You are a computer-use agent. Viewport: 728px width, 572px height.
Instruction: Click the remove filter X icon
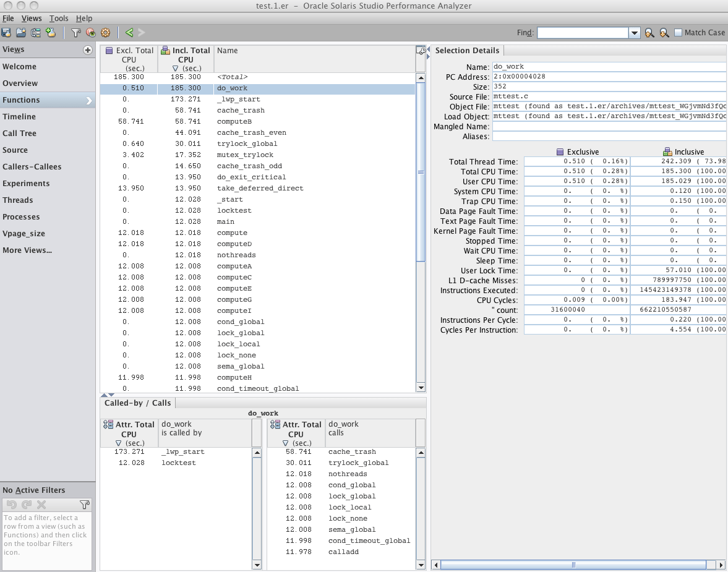tap(41, 504)
